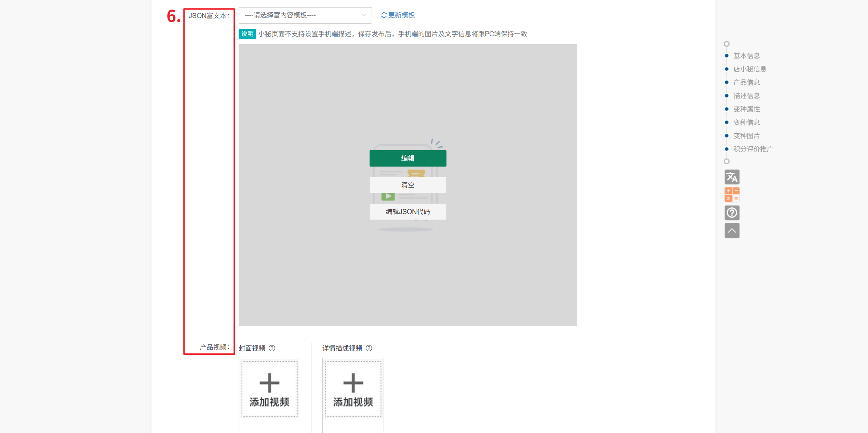Screen dimensions: 868x433
Task: Jump to 店小秘信息 section
Action: point(750,69)
